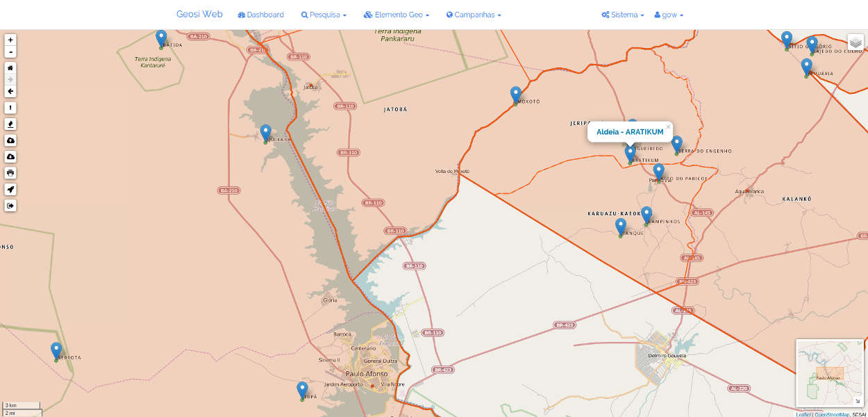Screen dimensions: 868x417
Task: Open the Leaflet attribution link
Action: tap(803, 414)
